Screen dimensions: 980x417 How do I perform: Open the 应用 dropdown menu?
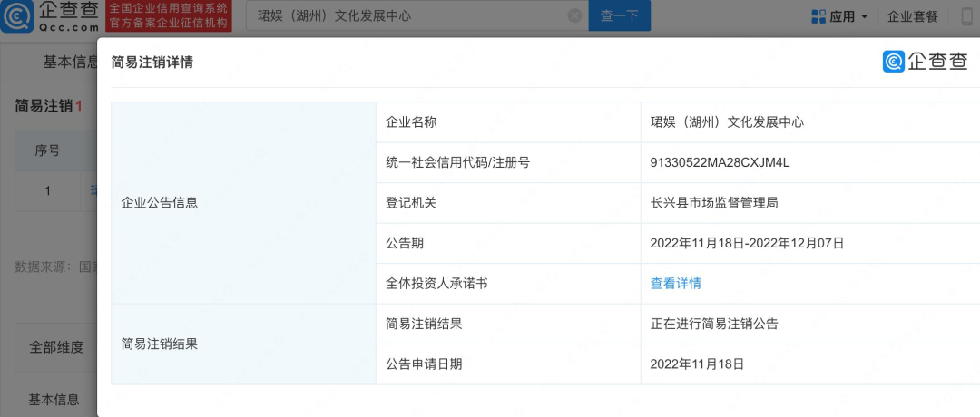coord(840,17)
